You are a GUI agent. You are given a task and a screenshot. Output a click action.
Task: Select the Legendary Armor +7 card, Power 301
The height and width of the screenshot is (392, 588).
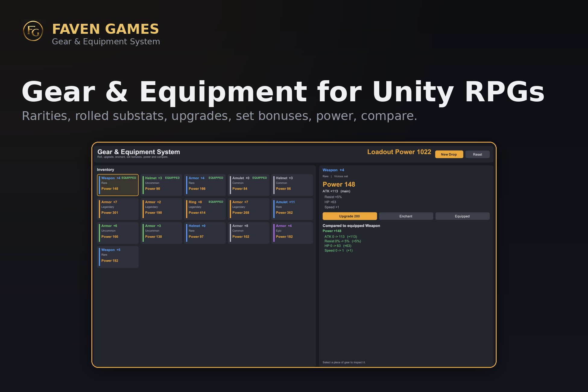click(118, 209)
